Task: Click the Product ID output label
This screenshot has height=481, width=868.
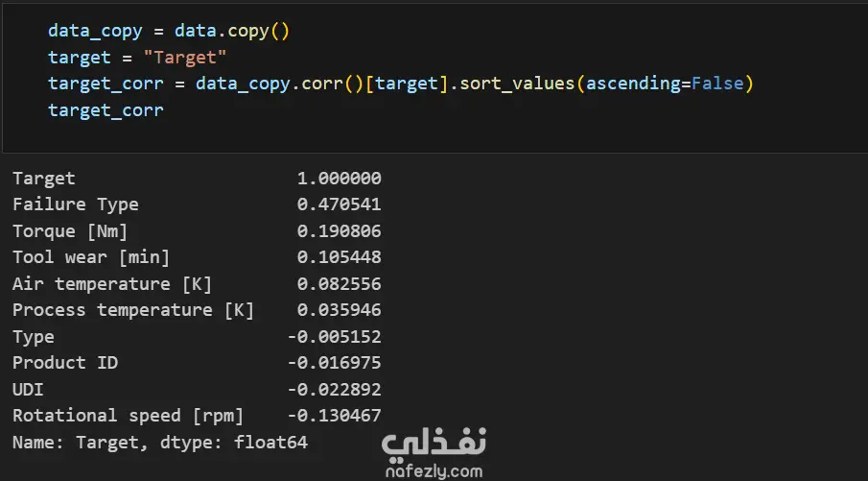Action: tap(65, 363)
